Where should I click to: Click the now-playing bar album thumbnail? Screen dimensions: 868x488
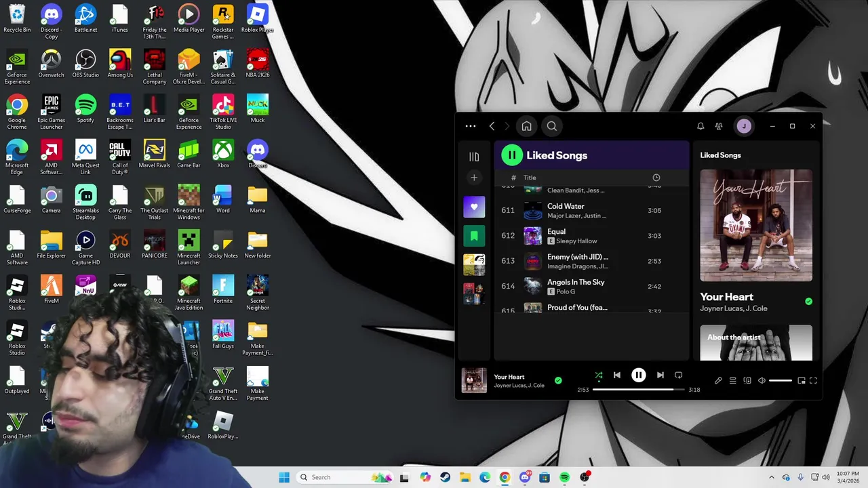click(x=474, y=380)
